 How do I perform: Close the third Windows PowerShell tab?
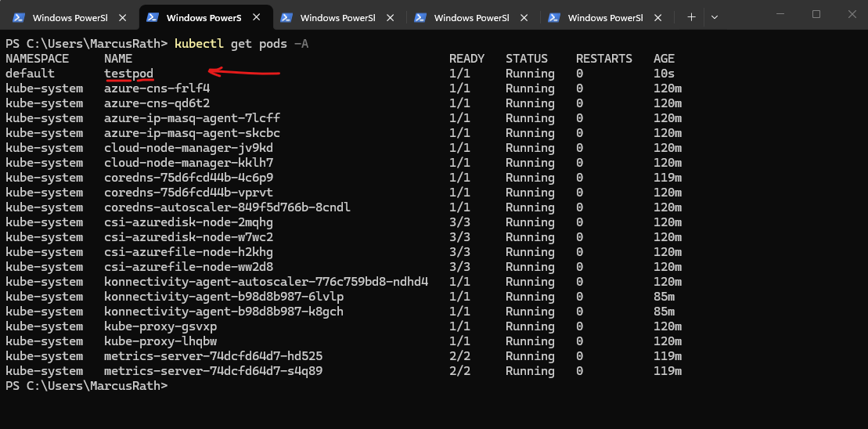(389, 17)
